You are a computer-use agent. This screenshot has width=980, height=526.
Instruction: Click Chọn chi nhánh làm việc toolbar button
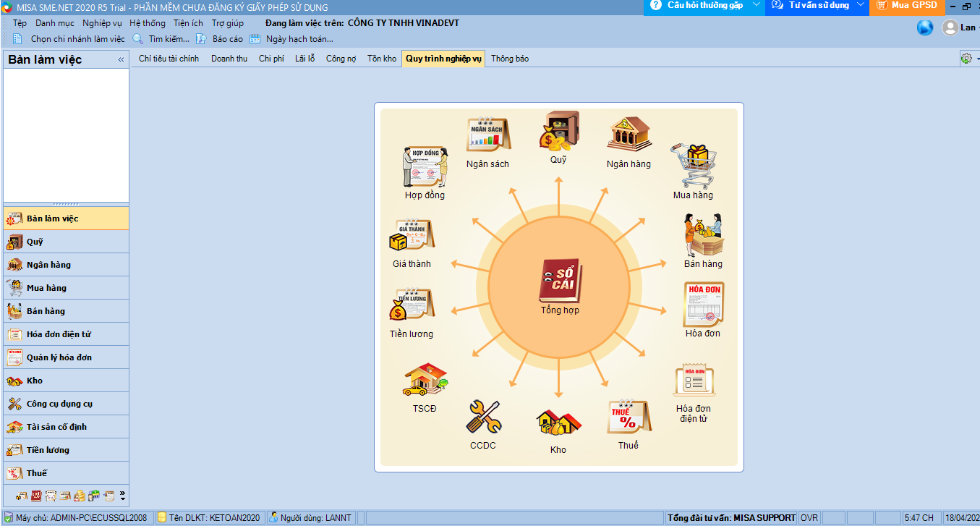click(69, 39)
